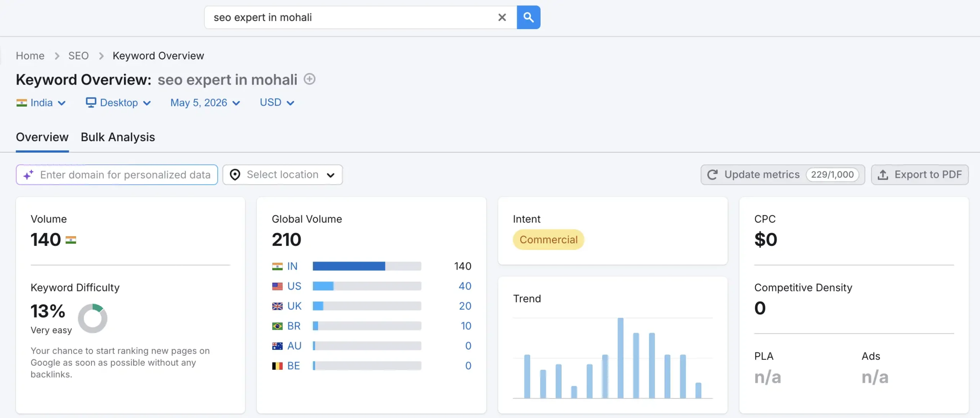Click the Global Volume 210 value
Image resolution: width=980 pixels, height=418 pixels.
pos(286,240)
